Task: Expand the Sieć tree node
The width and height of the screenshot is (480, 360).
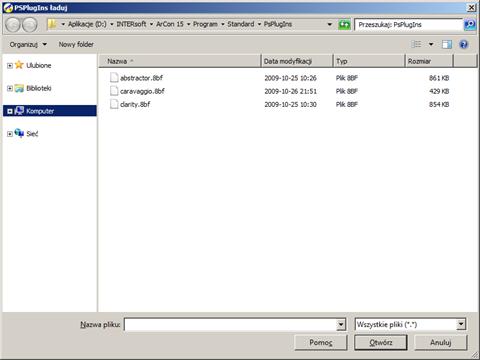Action: point(10,134)
